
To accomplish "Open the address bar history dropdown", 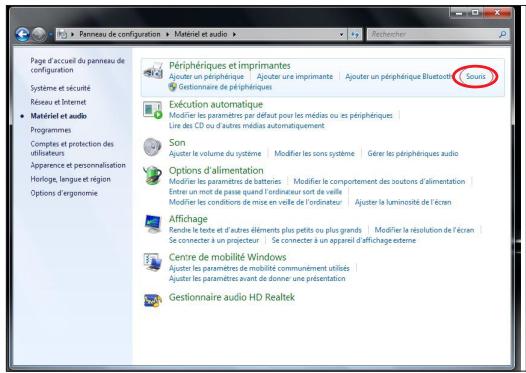I will point(341,34).
